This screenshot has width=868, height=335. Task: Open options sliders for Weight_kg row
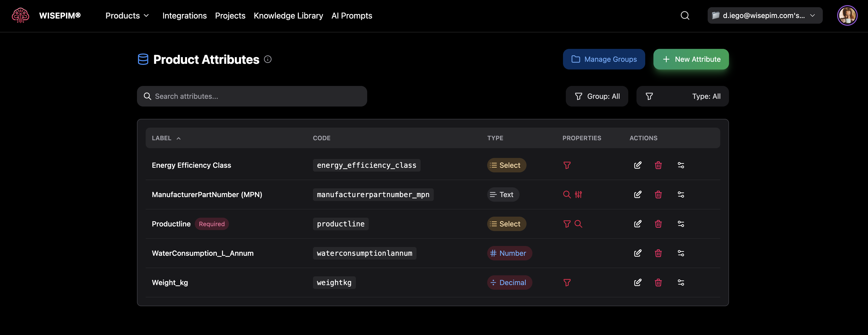pos(681,282)
